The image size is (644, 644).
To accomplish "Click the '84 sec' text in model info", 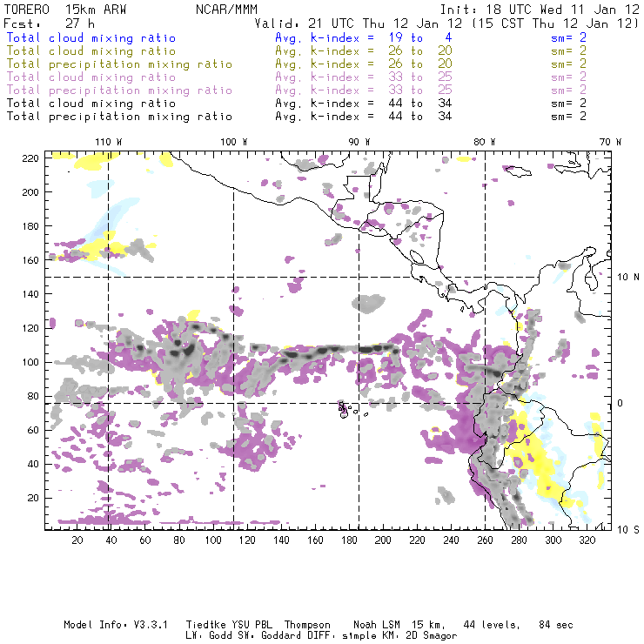I will click(x=556, y=625).
